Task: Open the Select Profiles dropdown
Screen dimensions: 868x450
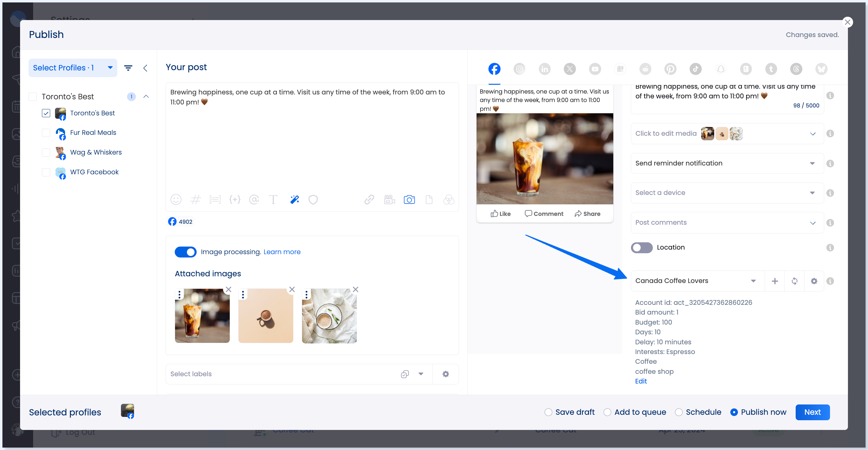Action: [73, 68]
